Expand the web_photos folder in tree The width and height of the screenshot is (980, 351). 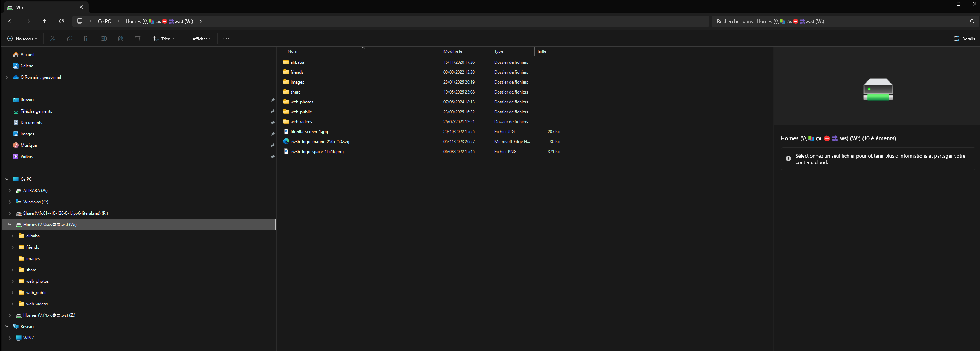12,281
